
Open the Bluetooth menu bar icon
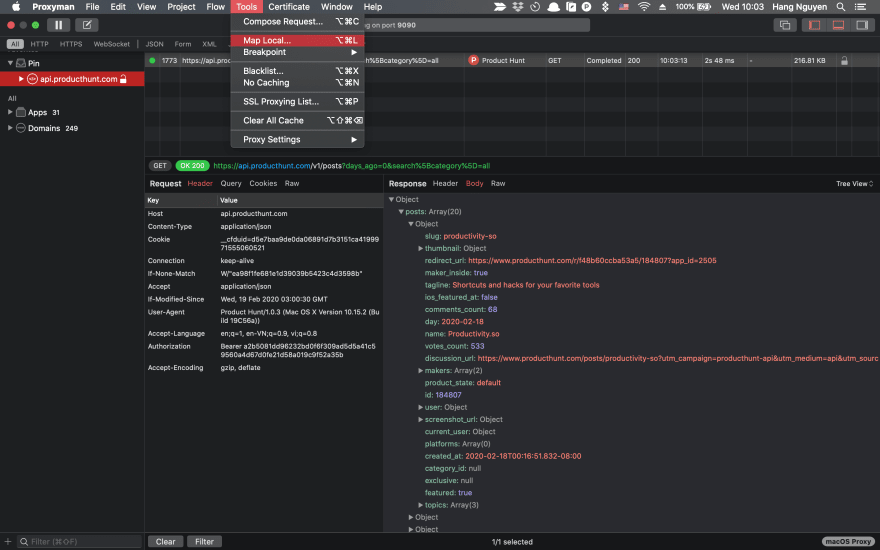605,7
